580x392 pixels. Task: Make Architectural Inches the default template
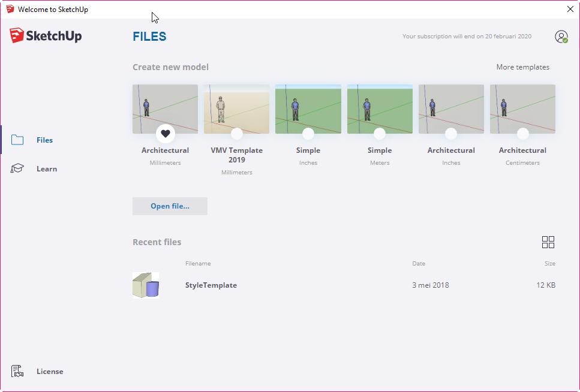coord(451,134)
